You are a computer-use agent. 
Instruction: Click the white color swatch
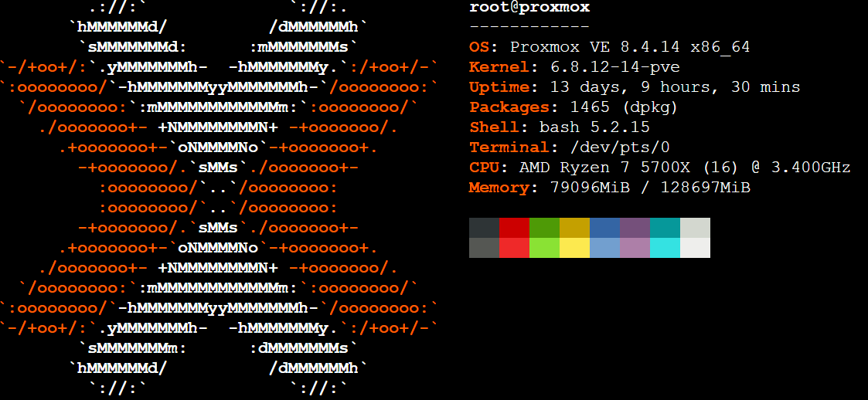pyautogui.click(x=695, y=247)
